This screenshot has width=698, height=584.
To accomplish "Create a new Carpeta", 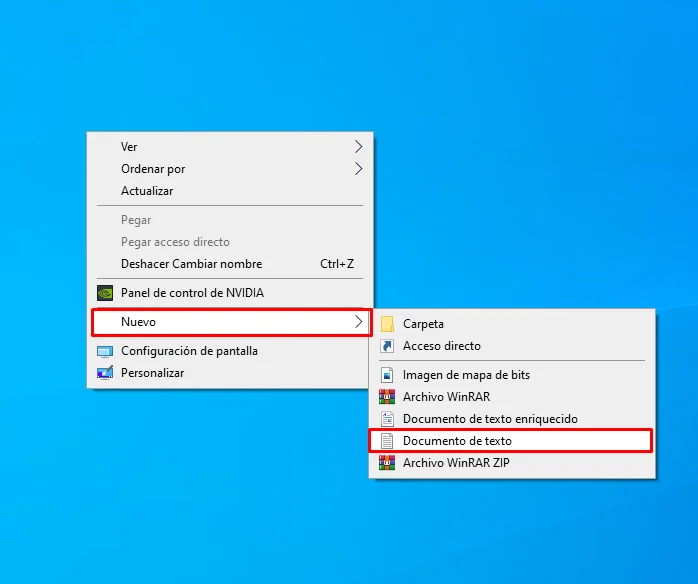I will [x=512, y=324].
